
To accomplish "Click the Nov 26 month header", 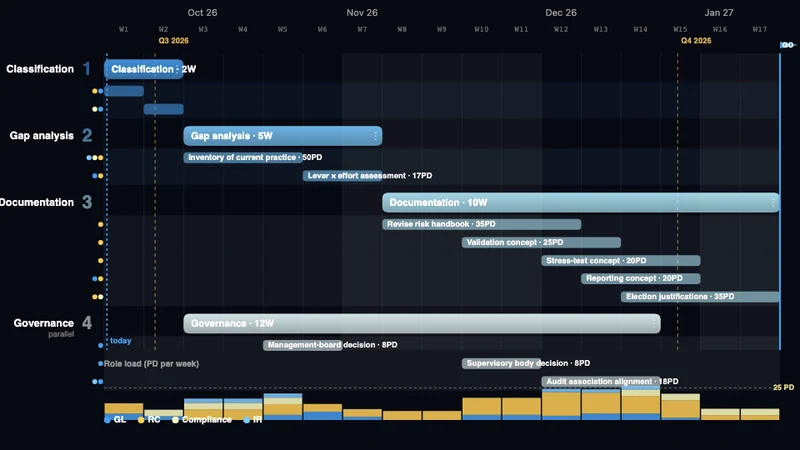I will (x=362, y=13).
